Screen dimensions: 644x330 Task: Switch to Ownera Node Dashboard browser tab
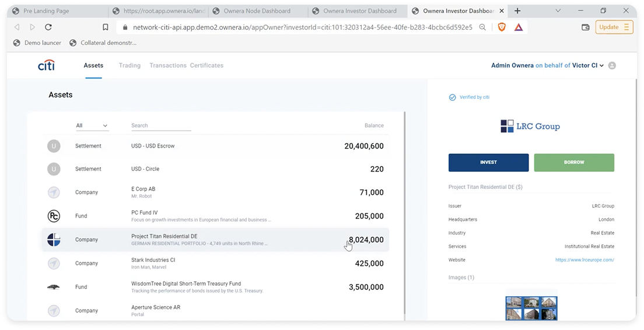pyautogui.click(x=258, y=11)
